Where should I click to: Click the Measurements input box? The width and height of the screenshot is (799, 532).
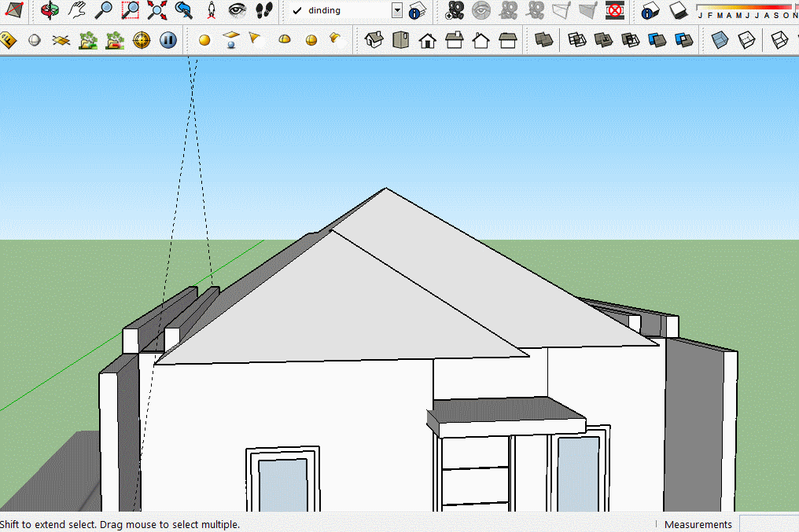tap(769, 524)
